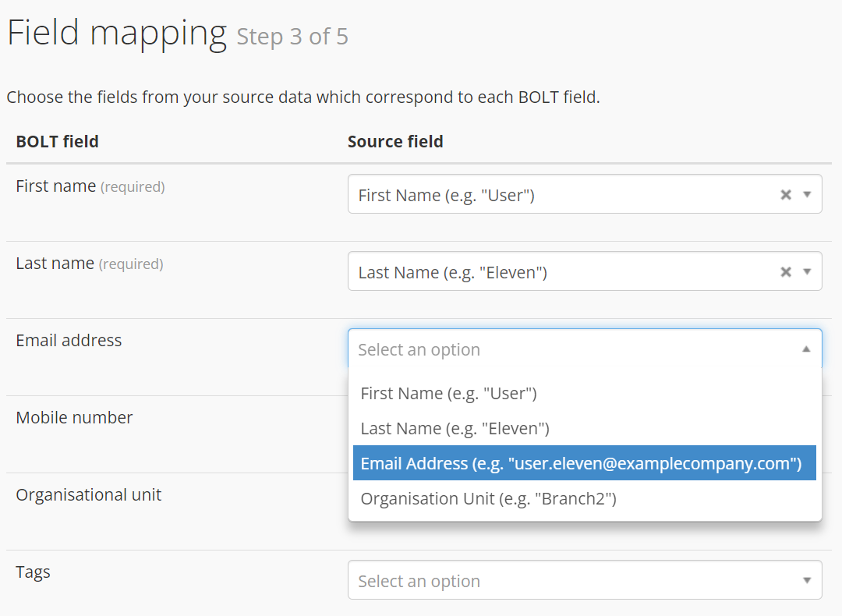Clear the Last Name source field selection
Image resolution: width=842 pixels, height=616 pixels.
(786, 272)
